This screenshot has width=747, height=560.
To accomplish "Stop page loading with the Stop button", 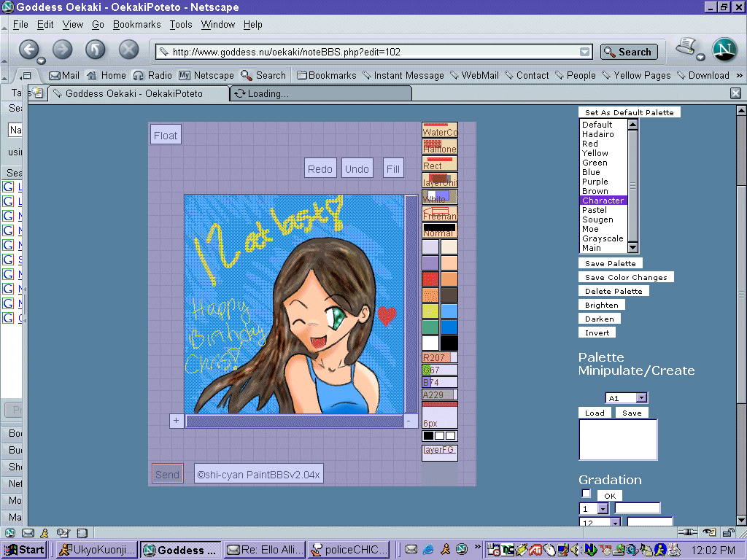I will (128, 49).
